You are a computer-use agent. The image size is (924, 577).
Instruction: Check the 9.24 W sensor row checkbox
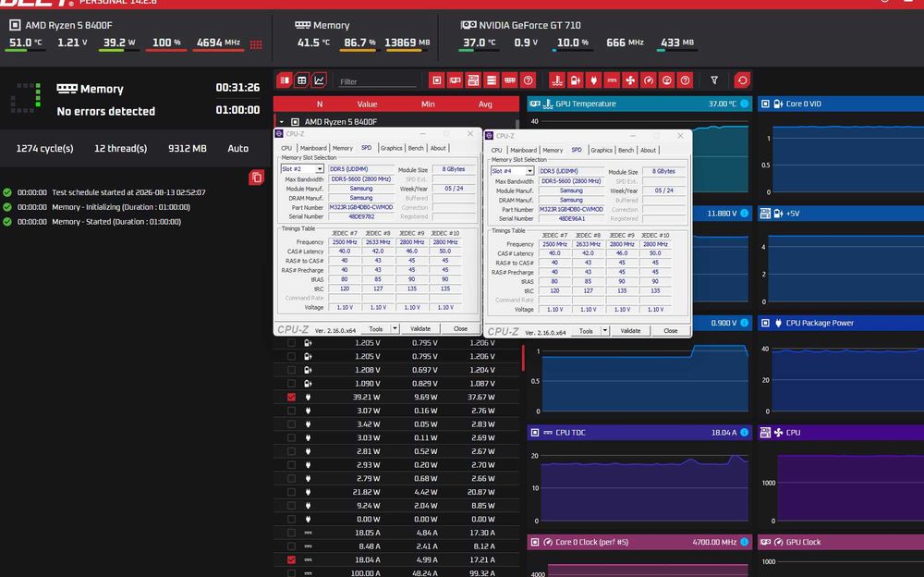point(291,506)
